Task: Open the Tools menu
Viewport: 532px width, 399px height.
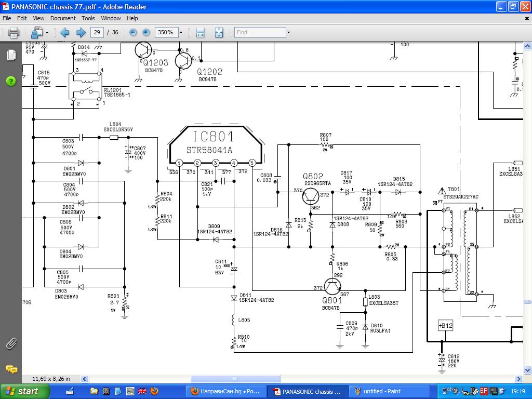Action: click(88, 18)
